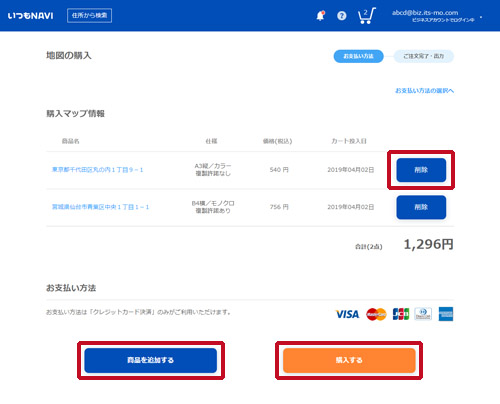Expand the account dropdown arrow
Screen dimensions: 500x404
point(481,17)
